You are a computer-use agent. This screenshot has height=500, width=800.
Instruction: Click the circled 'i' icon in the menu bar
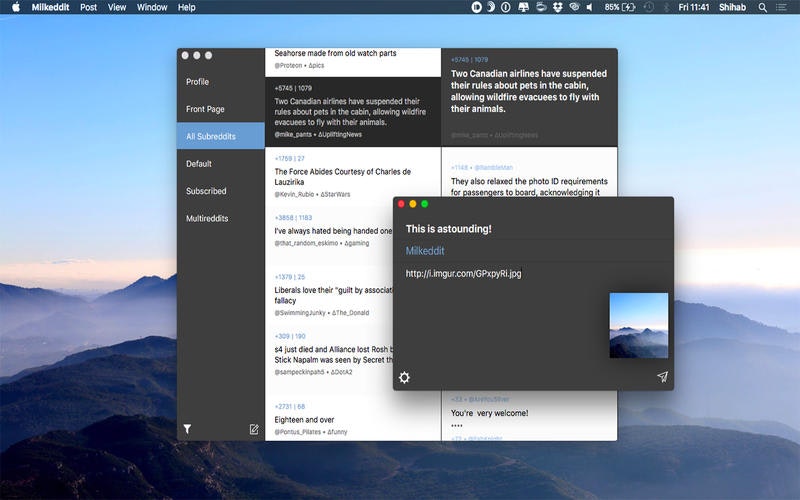tap(506, 7)
